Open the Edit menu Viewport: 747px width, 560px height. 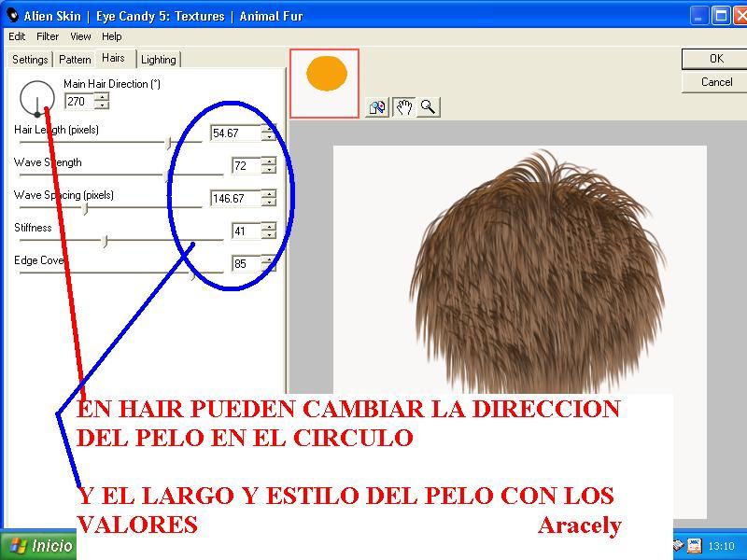17,36
